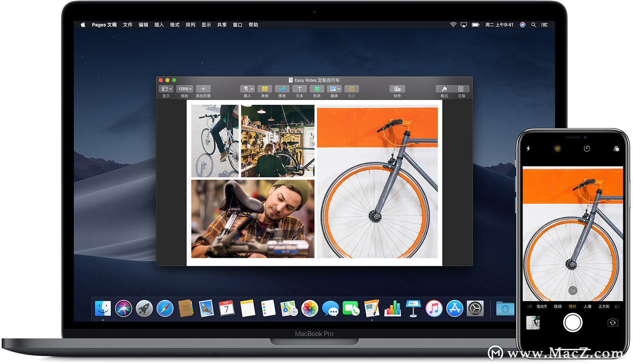Add a page with the 添加页面 button
The height and width of the screenshot is (364, 633).
(x=203, y=89)
